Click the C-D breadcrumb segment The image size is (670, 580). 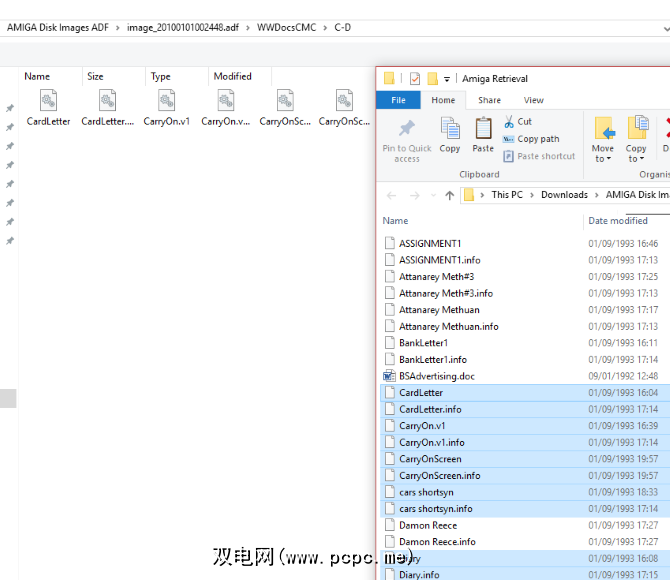coord(343,27)
